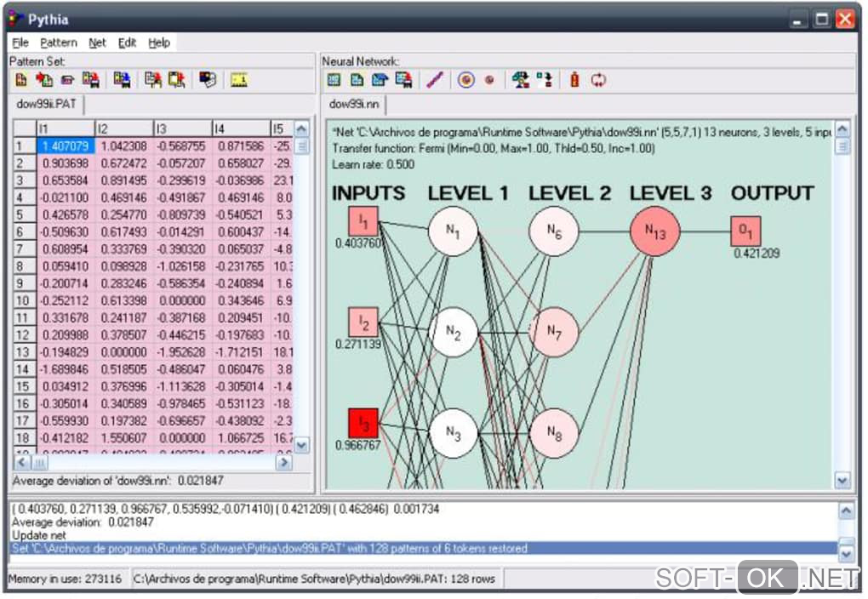Click the yellow strip icon labeled 1
This screenshot has width=868, height=599.
tap(238, 80)
